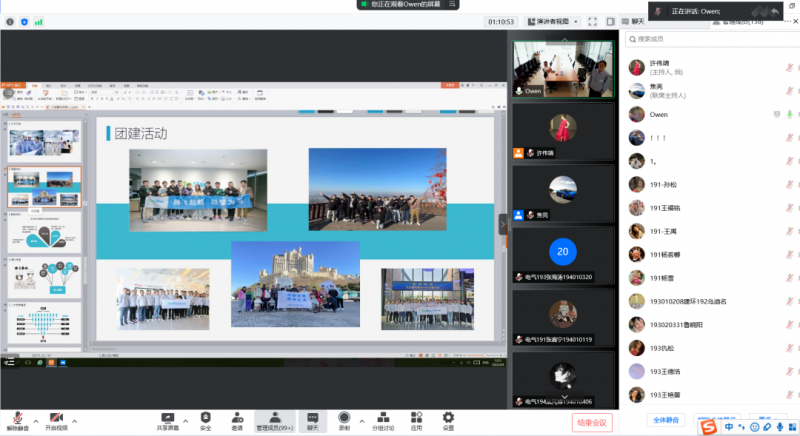Click 开启视频 camera icon

(57, 417)
